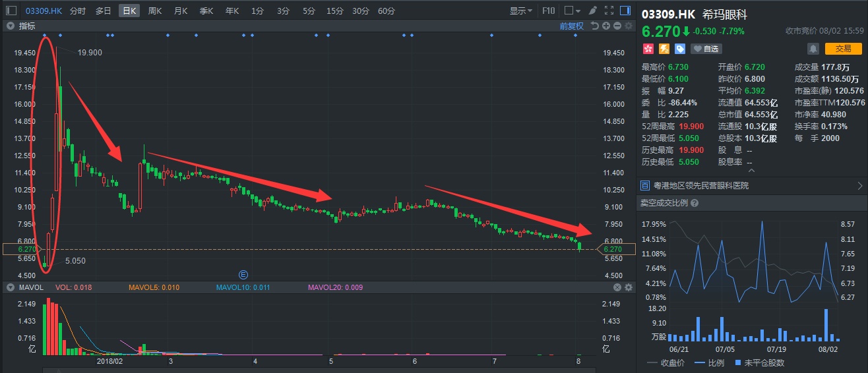The width and height of the screenshot is (868, 373).
Task: Add stock to 自选 watchlist
Action: coord(706,49)
